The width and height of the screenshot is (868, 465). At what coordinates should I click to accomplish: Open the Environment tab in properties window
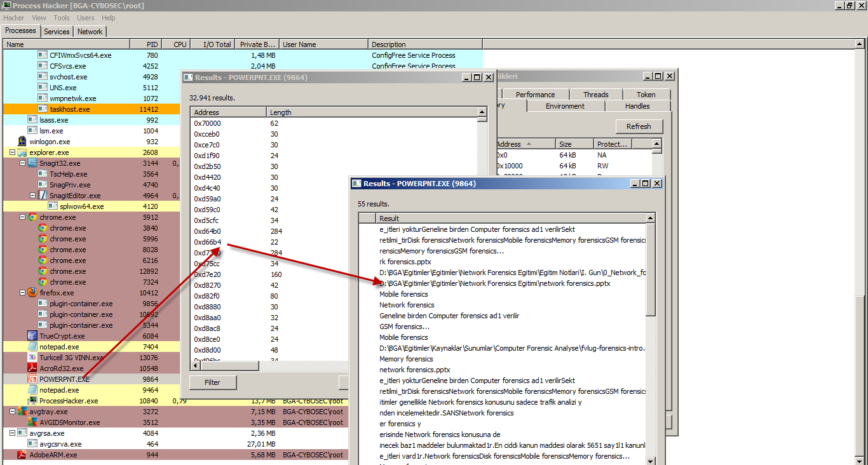[565, 106]
